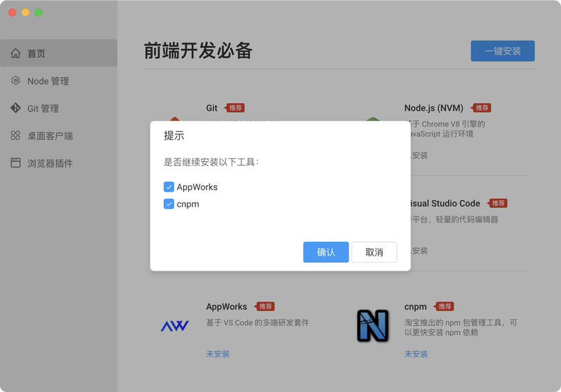
Task: Click 未安装 link under AppWorks
Action: click(x=217, y=354)
